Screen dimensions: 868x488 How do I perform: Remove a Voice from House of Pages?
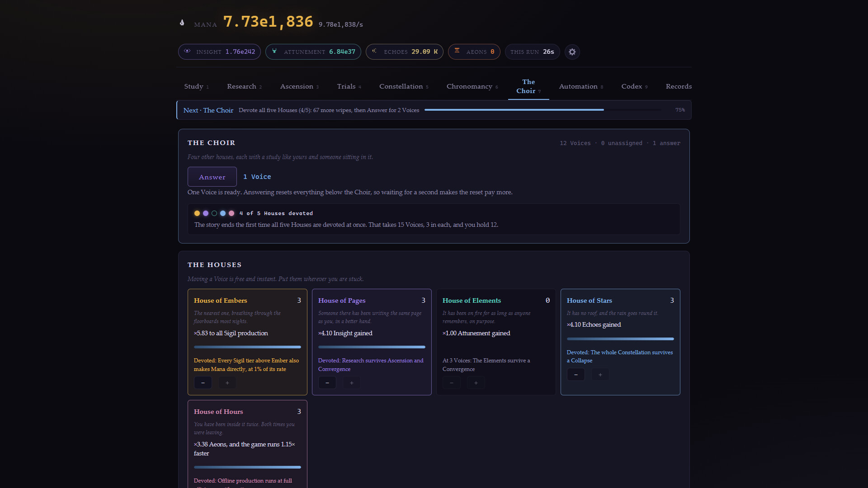pos(327,383)
